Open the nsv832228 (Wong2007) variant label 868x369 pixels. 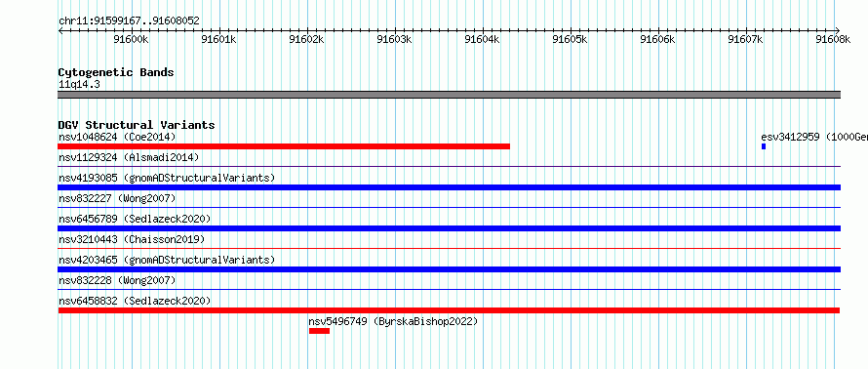tap(117, 280)
